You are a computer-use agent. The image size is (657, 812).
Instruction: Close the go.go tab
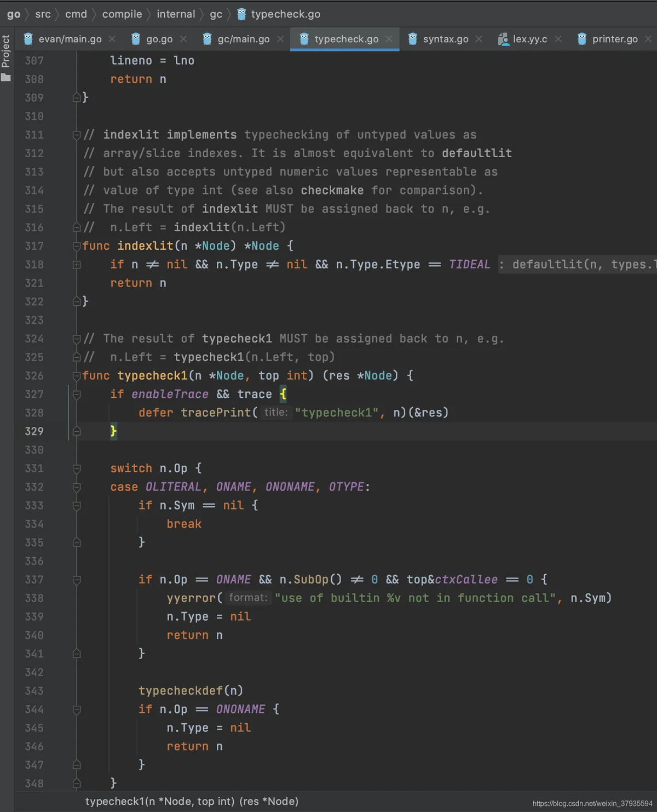click(183, 39)
